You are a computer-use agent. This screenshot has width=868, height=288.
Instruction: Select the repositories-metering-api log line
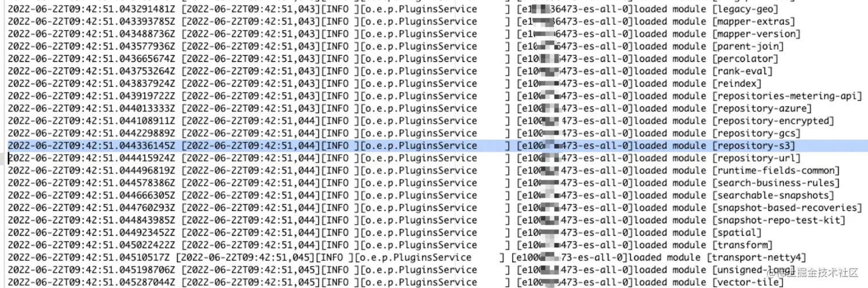point(435,96)
